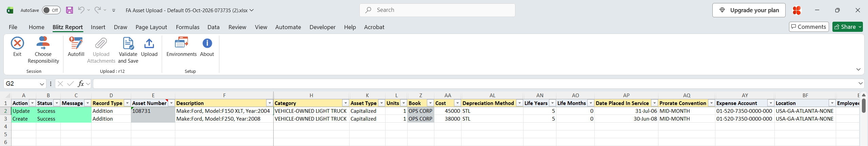Switch to the Formulas tab
The width and height of the screenshot is (868, 146).
click(188, 27)
